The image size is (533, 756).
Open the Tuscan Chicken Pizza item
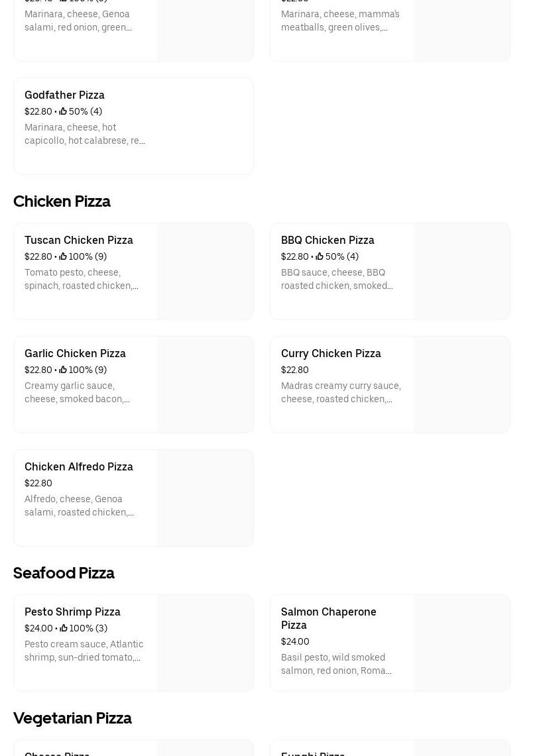pos(78,241)
